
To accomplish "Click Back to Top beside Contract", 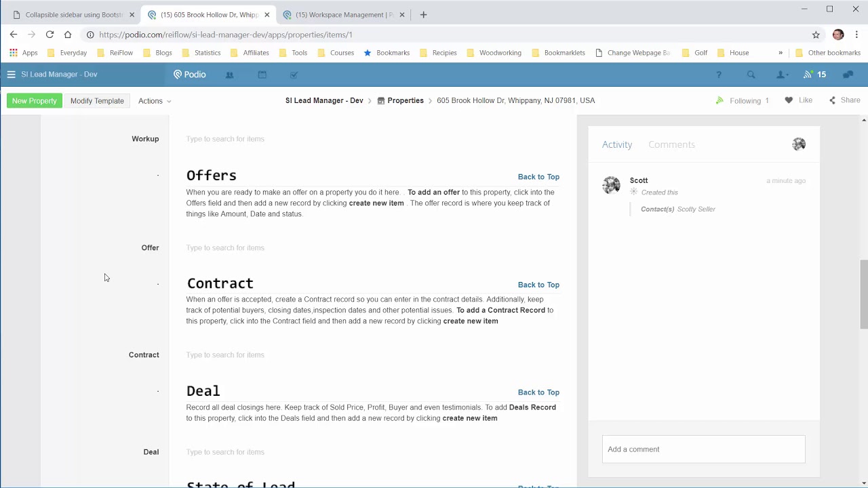I will (x=538, y=285).
